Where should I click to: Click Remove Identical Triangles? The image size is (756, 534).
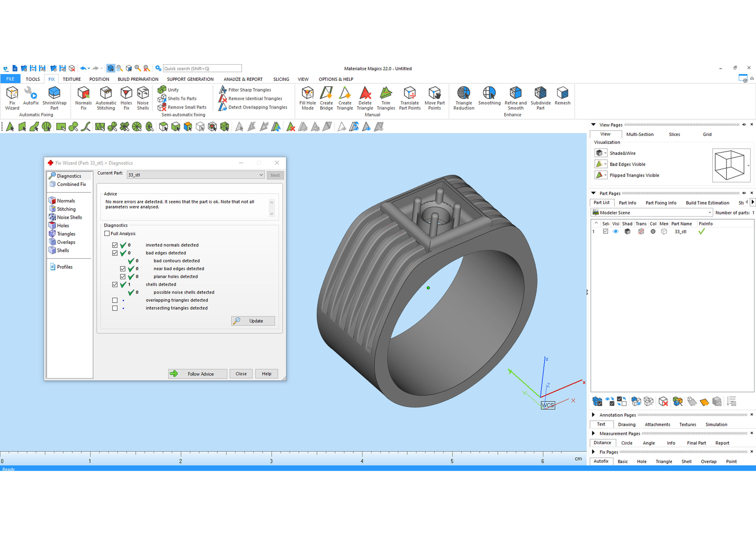[251, 98]
